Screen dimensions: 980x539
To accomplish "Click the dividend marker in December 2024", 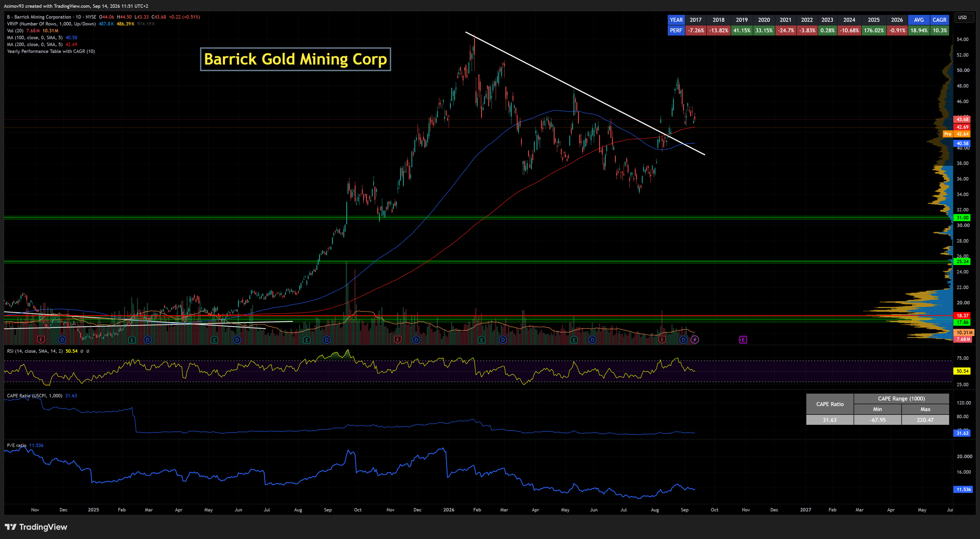I will coord(62,339).
